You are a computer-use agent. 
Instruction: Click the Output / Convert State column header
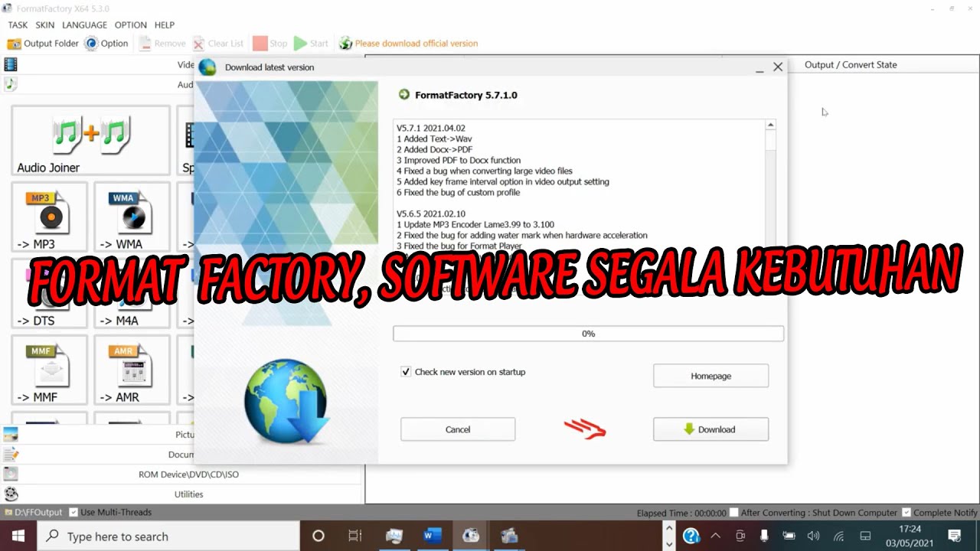[x=851, y=65]
